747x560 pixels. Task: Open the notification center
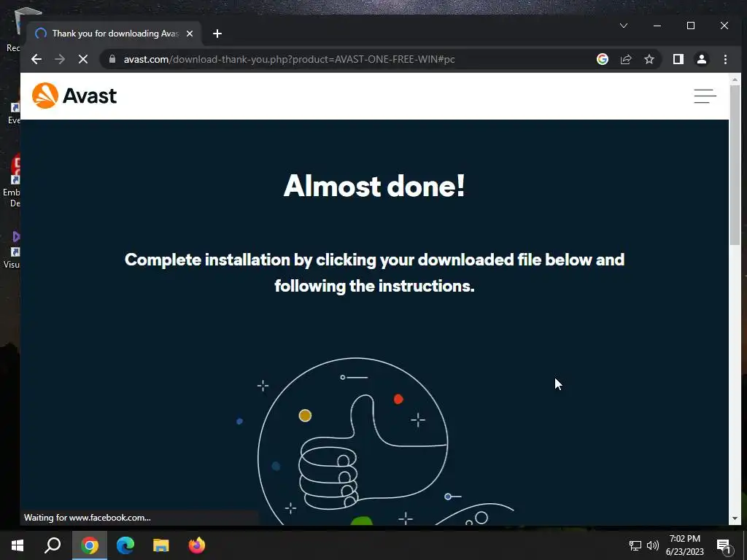pos(723,545)
